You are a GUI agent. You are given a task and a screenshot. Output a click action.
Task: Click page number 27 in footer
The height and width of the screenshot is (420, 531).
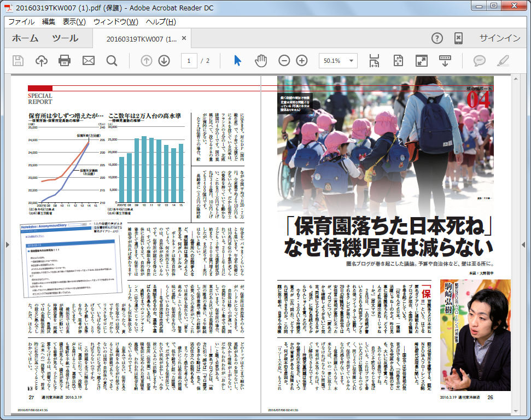32,397
